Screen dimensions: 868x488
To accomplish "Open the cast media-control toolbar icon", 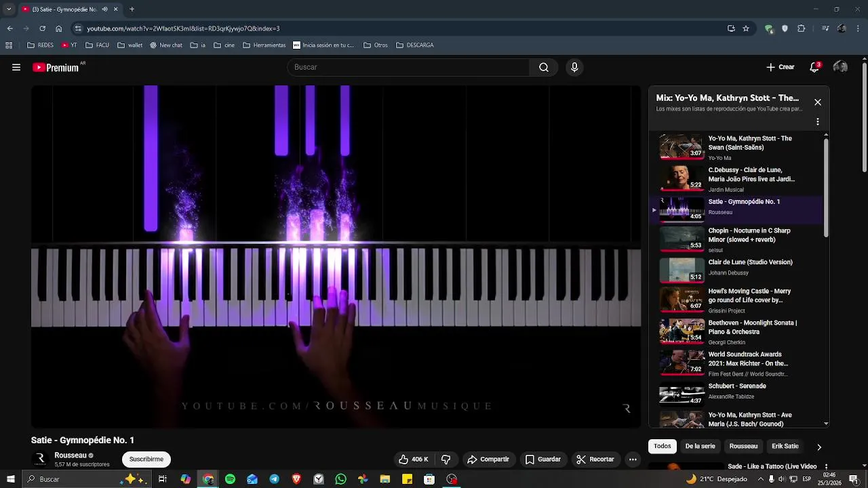I will [825, 28].
